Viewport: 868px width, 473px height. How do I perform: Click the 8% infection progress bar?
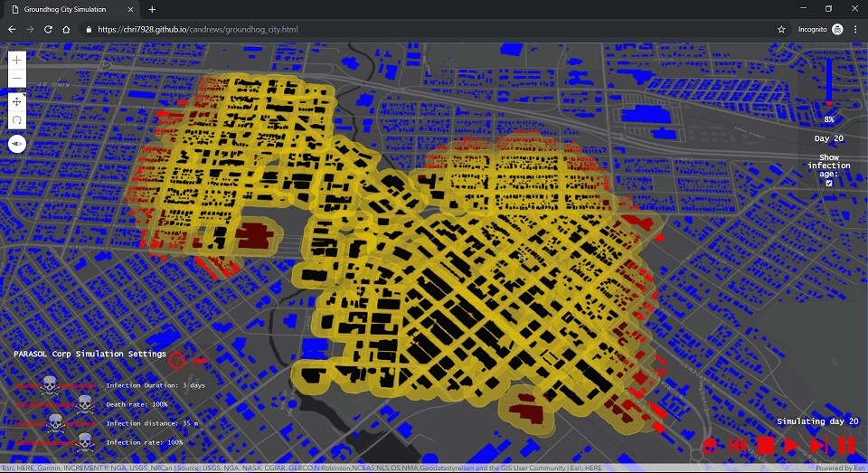[x=829, y=81]
